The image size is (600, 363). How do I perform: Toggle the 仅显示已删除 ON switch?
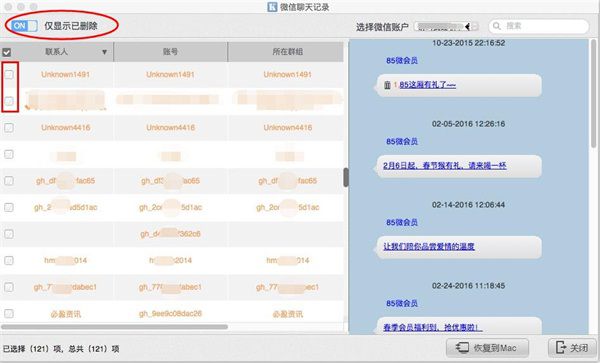tap(24, 26)
